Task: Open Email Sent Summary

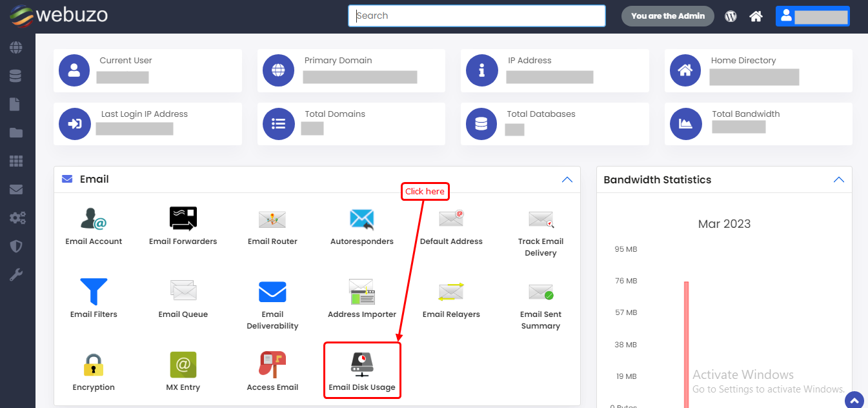Action: tap(540, 292)
